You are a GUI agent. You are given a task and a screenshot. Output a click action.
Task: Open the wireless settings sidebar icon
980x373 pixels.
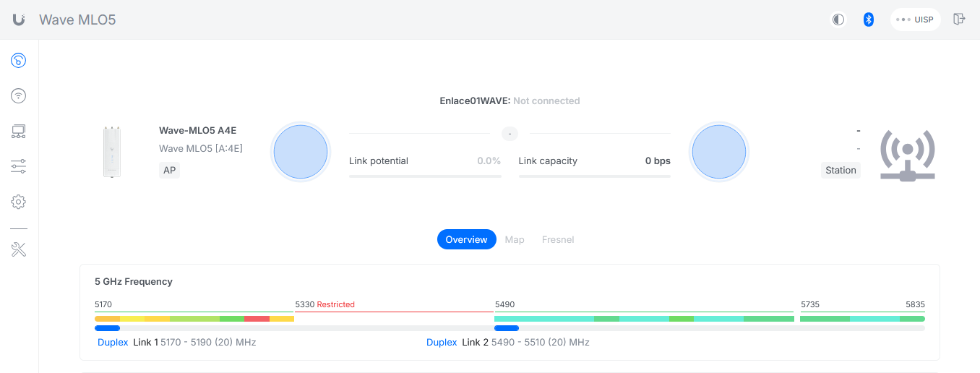19,95
